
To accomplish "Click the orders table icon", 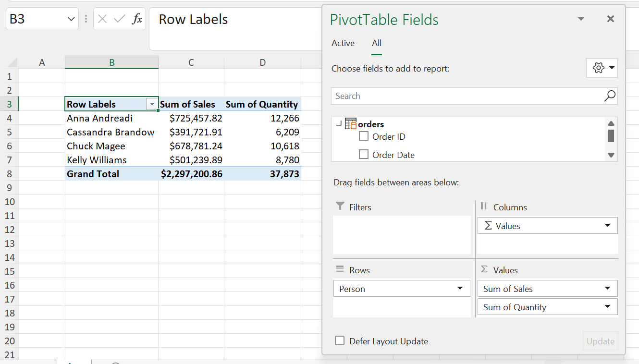I will (x=351, y=124).
